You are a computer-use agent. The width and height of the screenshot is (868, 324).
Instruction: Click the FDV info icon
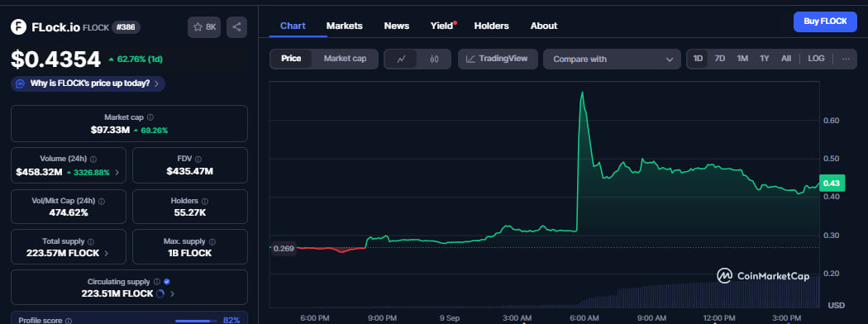pos(198,159)
